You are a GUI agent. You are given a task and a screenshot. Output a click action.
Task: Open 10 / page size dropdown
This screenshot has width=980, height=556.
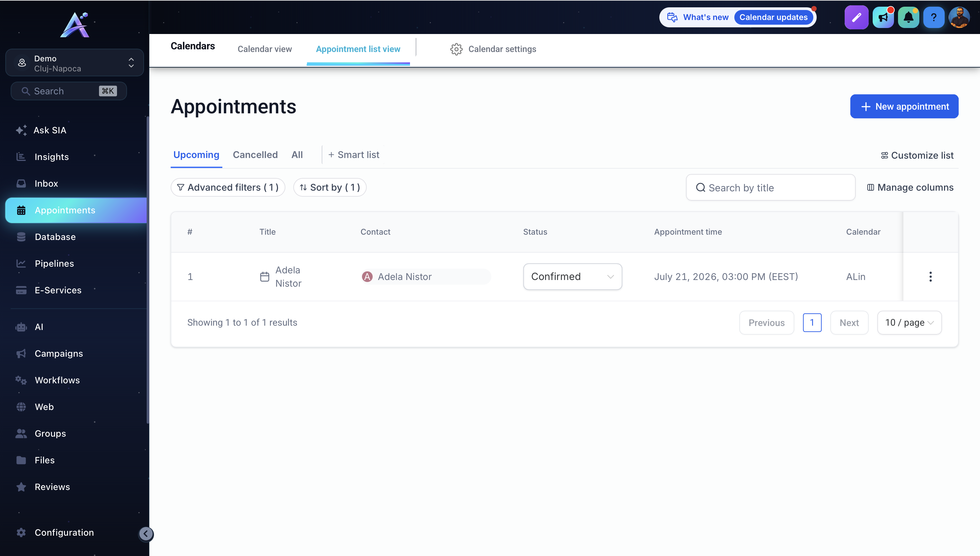pos(909,323)
